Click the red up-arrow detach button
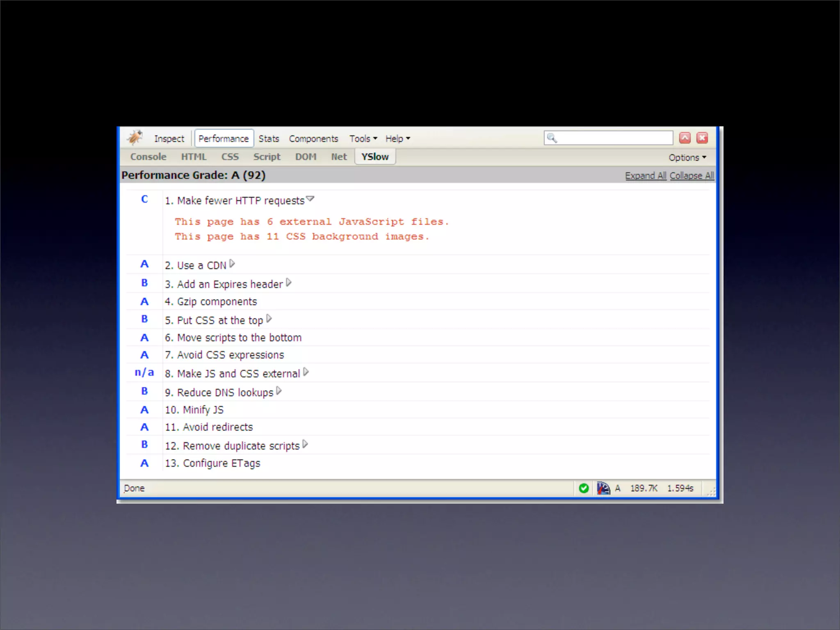840x630 pixels. pos(685,138)
